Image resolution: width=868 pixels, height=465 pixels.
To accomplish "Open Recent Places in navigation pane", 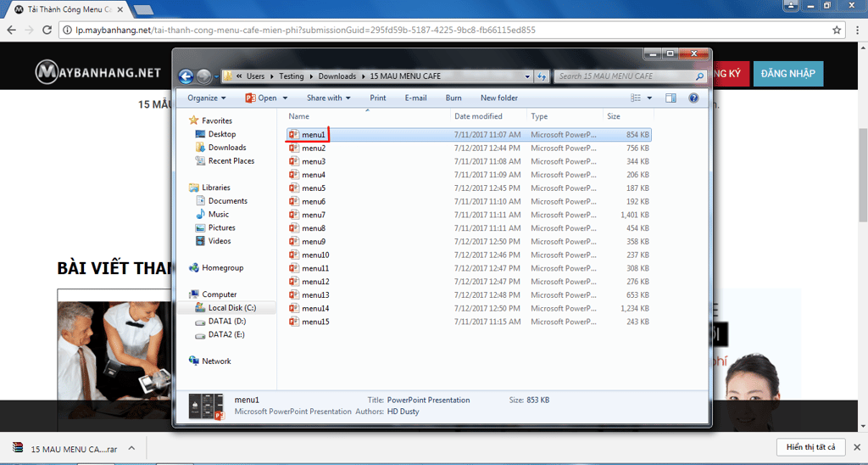I will click(x=231, y=160).
